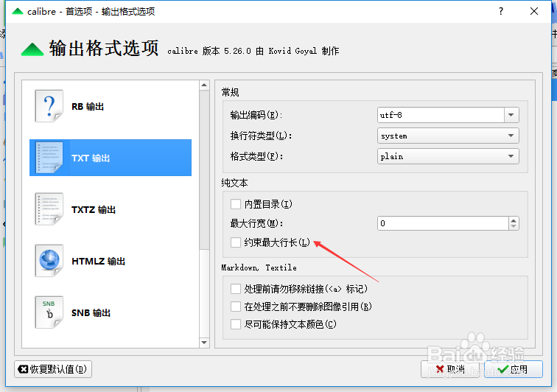Image resolution: width=557 pixels, height=392 pixels.
Task: Click the TXTZ 输出 document icon
Action: 49,209
